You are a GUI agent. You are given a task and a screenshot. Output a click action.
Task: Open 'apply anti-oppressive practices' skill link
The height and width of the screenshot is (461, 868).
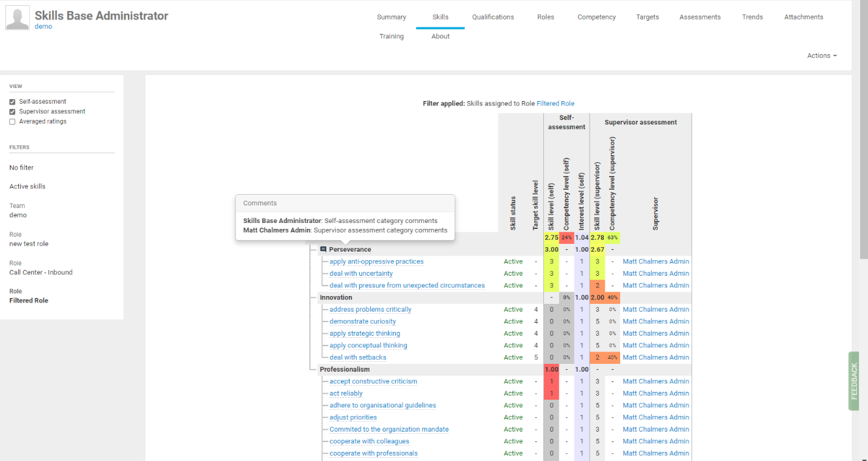point(376,261)
